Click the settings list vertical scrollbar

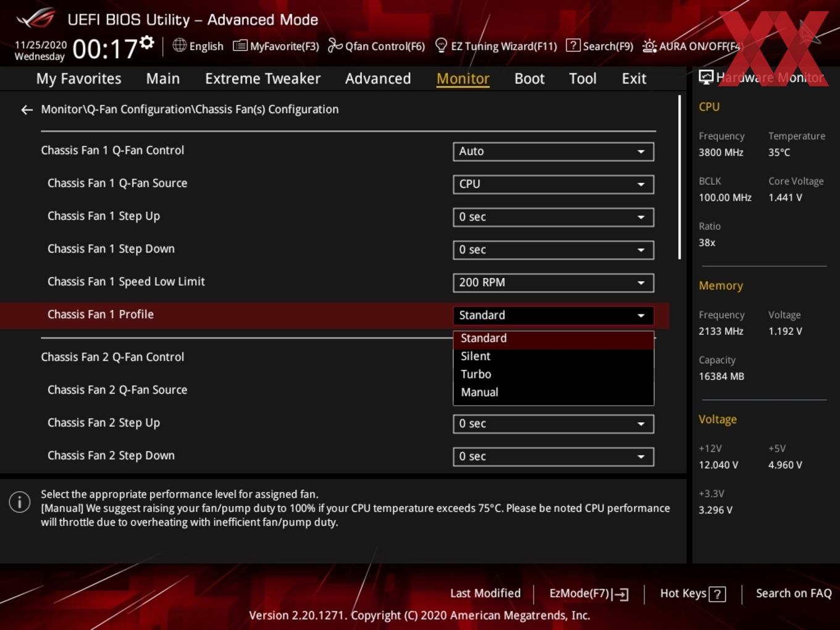pyautogui.click(x=679, y=177)
